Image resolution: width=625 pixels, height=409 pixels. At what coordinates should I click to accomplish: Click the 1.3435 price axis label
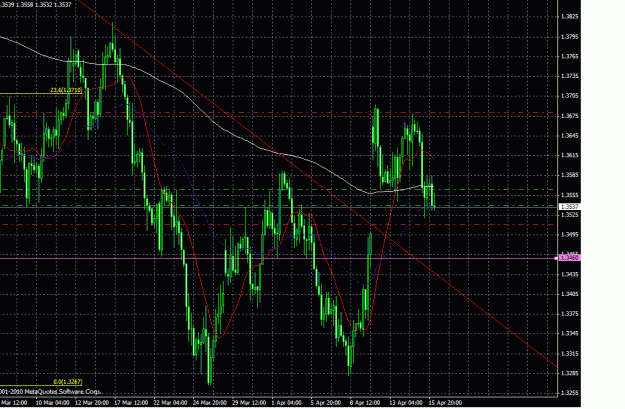pos(569,274)
